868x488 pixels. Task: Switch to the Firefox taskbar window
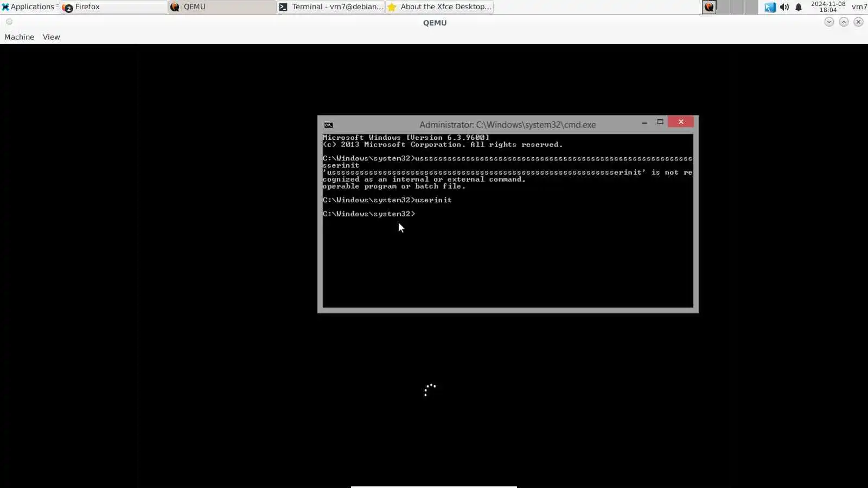[x=114, y=7]
